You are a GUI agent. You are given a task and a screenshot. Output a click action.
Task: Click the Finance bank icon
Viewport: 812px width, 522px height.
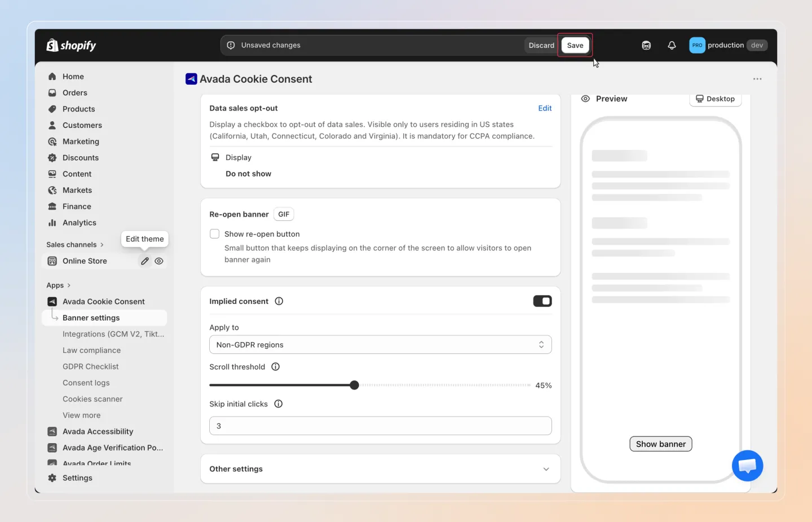point(52,207)
